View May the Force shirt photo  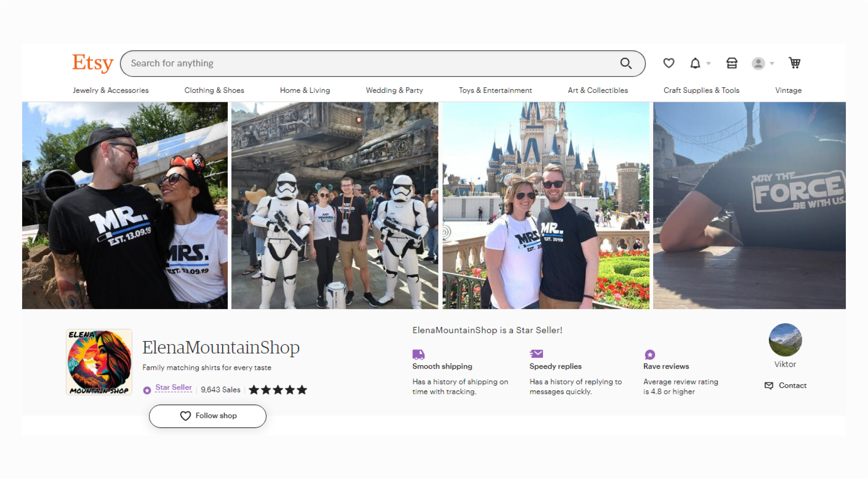750,205
